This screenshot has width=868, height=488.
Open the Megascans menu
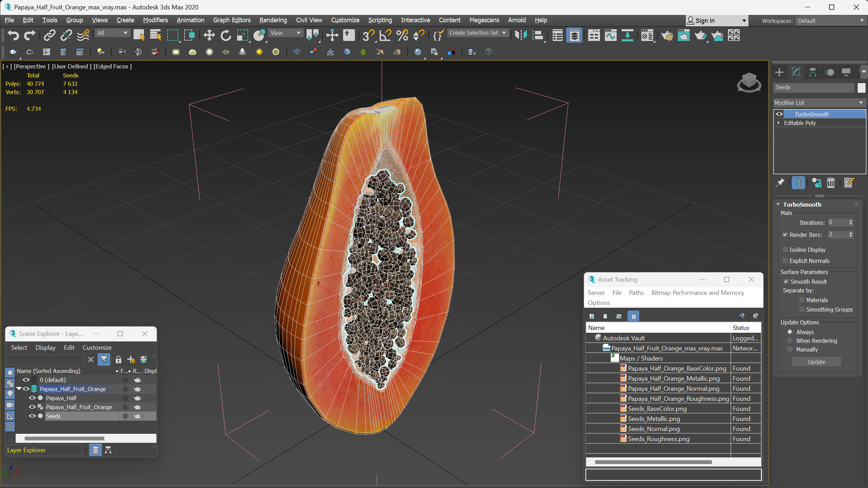pos(484,20)
